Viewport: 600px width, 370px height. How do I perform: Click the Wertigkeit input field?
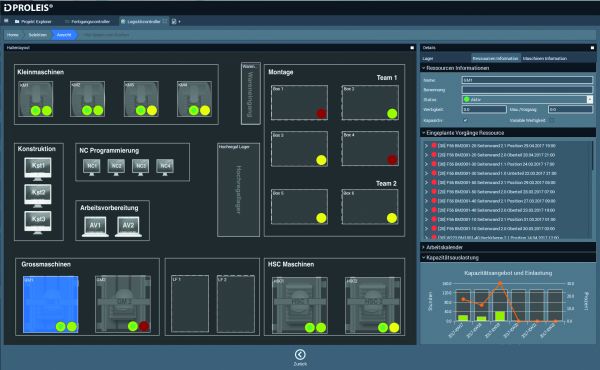pyautogui.click(x=484, y=109)
